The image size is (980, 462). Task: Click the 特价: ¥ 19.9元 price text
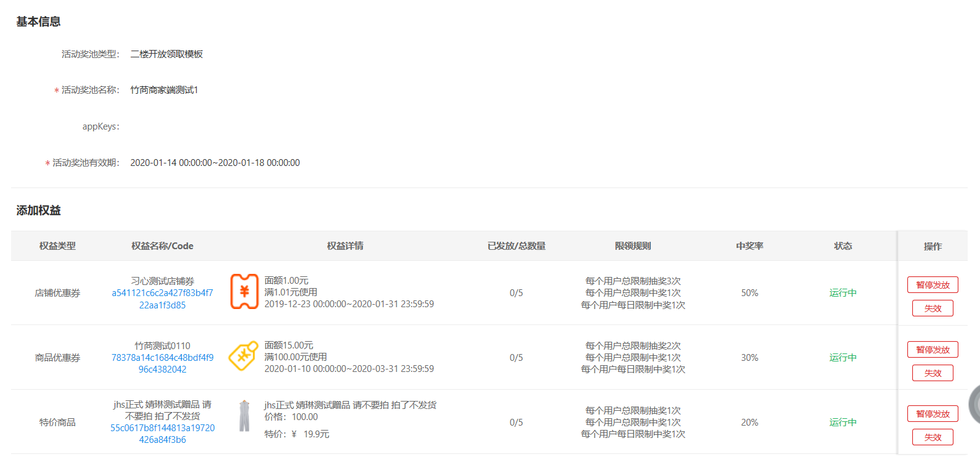(x=297, y=434)
